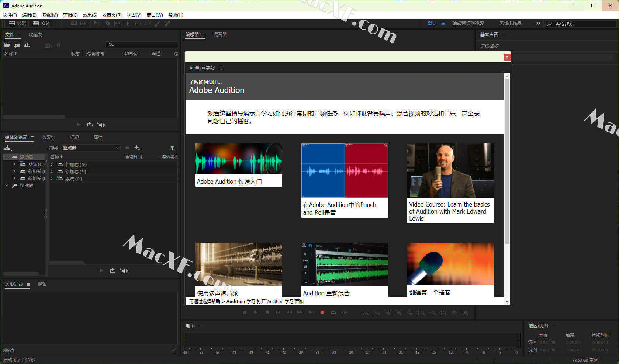Select the Paintbrush Selection tool
This screenshot has height=364, width=619.
[158, 23]
